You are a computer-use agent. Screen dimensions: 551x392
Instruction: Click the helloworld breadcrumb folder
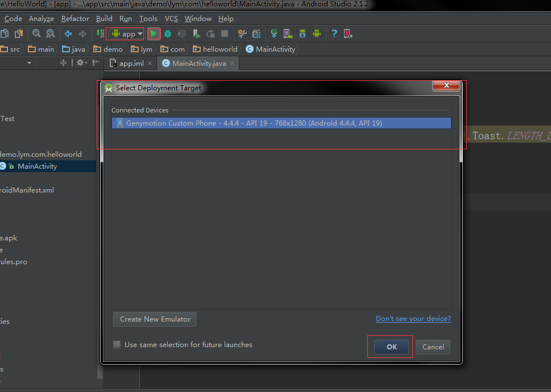[x=215, y=49]
